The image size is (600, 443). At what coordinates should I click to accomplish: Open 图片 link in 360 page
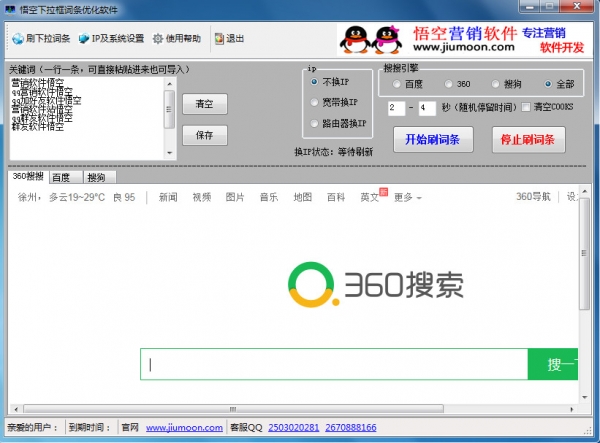[x=235, y=197]
